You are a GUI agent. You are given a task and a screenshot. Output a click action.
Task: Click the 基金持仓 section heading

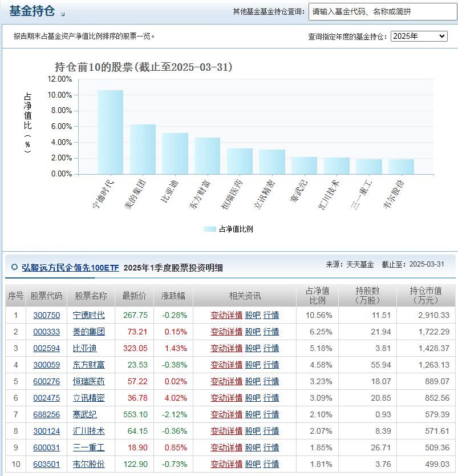[32, 11]
